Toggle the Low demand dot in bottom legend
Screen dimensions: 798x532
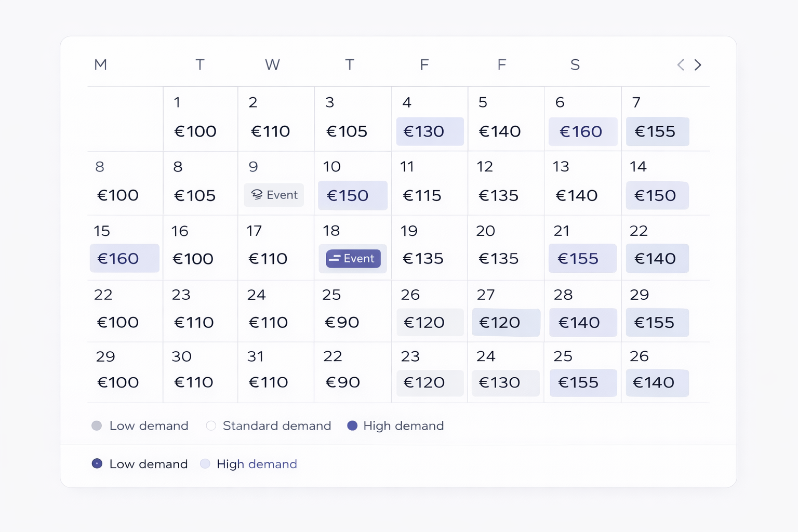tap(97, 463)
